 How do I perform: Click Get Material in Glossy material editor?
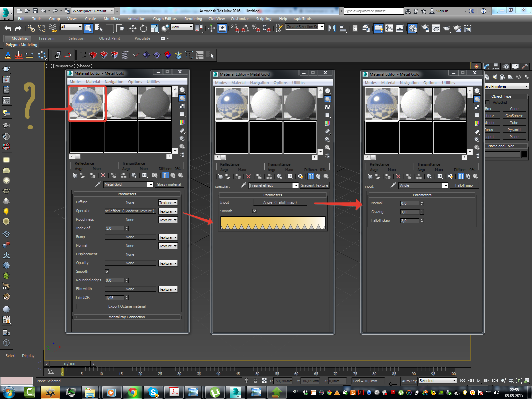(x=75, y=175)
